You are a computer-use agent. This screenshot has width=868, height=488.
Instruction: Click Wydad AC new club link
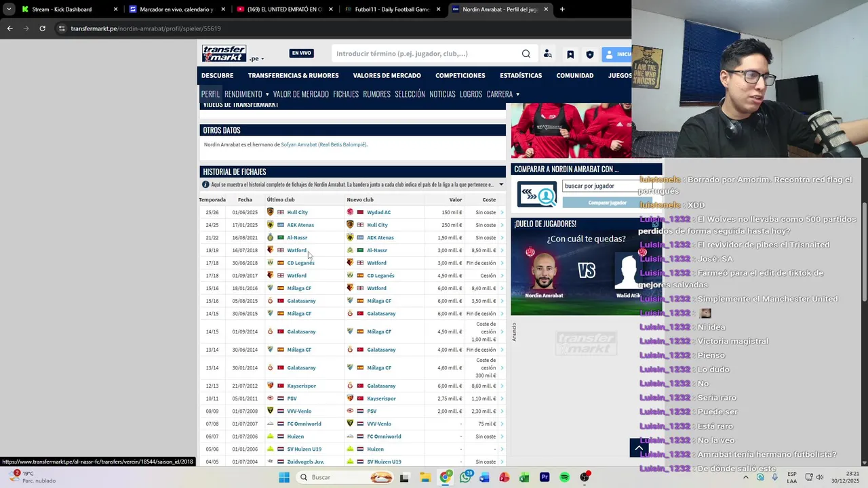(x=378, y=212)
